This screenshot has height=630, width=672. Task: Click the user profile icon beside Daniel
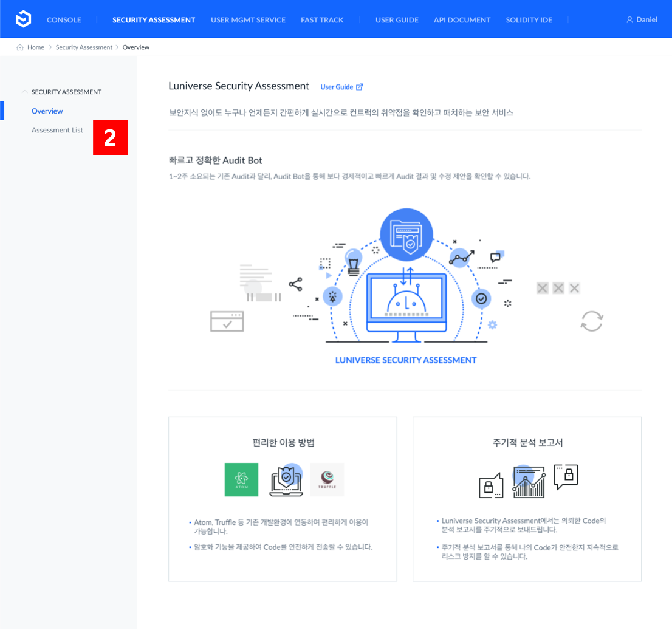point(629,19)
